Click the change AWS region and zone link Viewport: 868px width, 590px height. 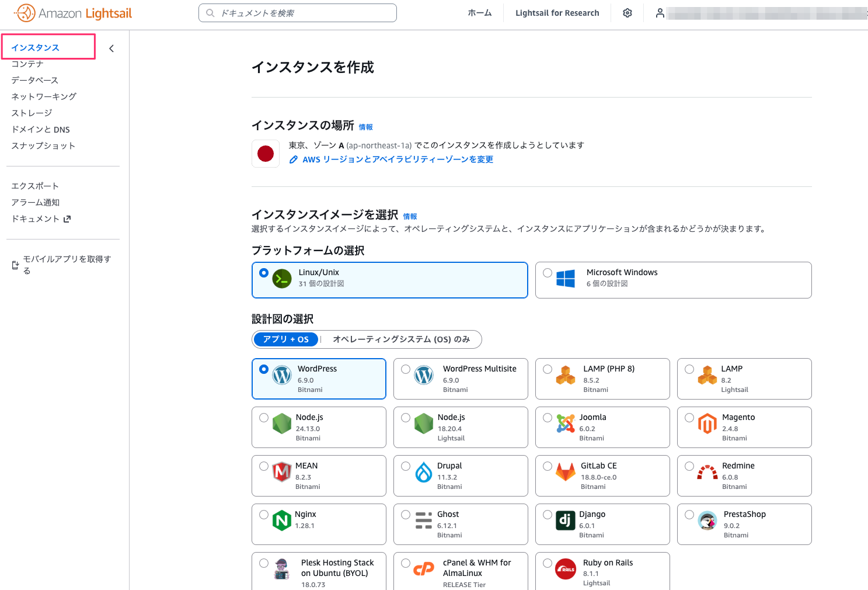397,159
